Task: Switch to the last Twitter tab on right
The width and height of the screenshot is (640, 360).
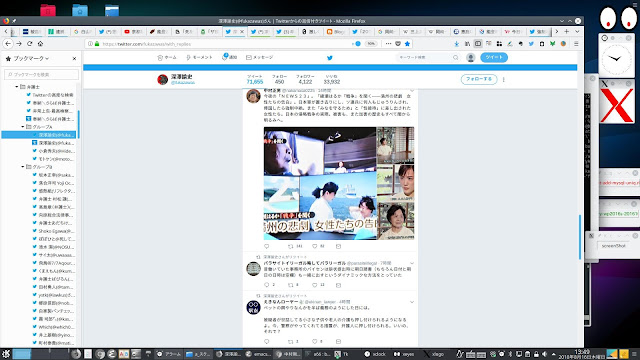Action: 539,31
